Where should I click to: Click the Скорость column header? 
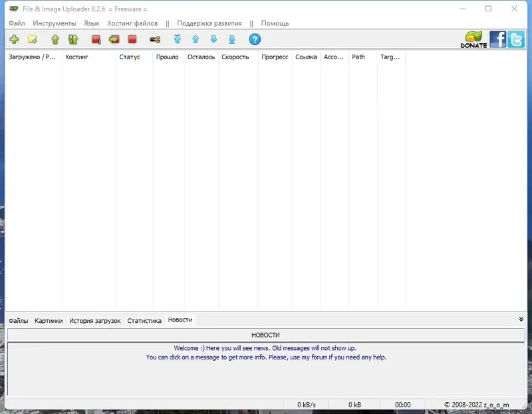point(238,57)
